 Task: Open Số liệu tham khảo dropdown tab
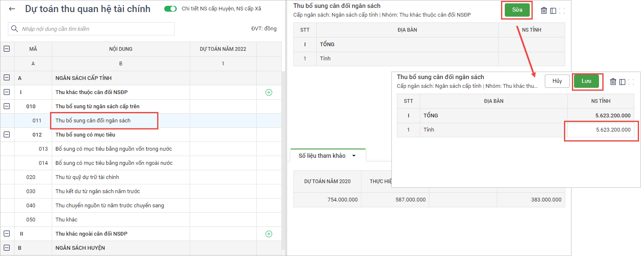pyautogui.click(x=328, y=156)
